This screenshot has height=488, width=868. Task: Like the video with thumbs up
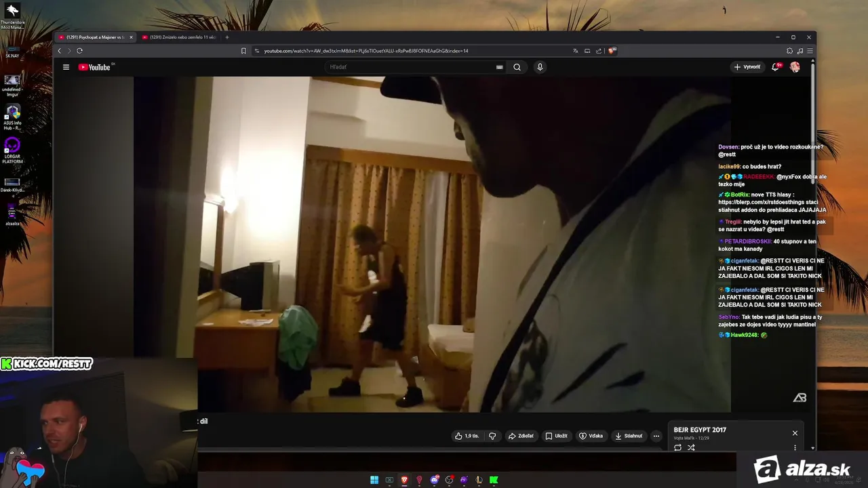(x=467, y=436)
